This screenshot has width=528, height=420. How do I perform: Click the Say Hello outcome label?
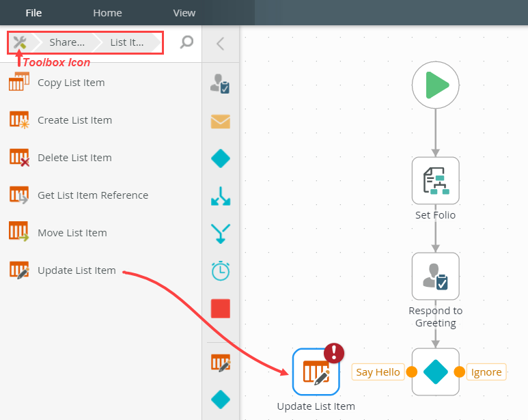pos(378,372)
